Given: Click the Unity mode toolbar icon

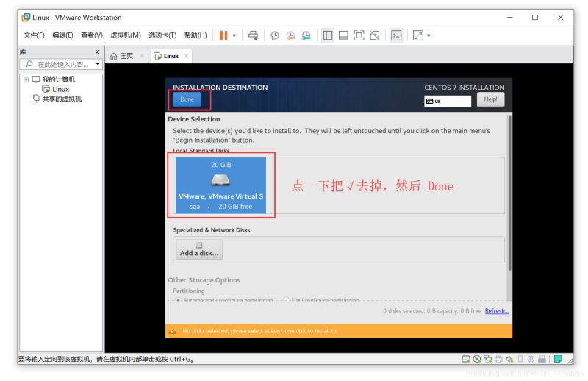Looking at the screenshot, I should click(375, 35).
